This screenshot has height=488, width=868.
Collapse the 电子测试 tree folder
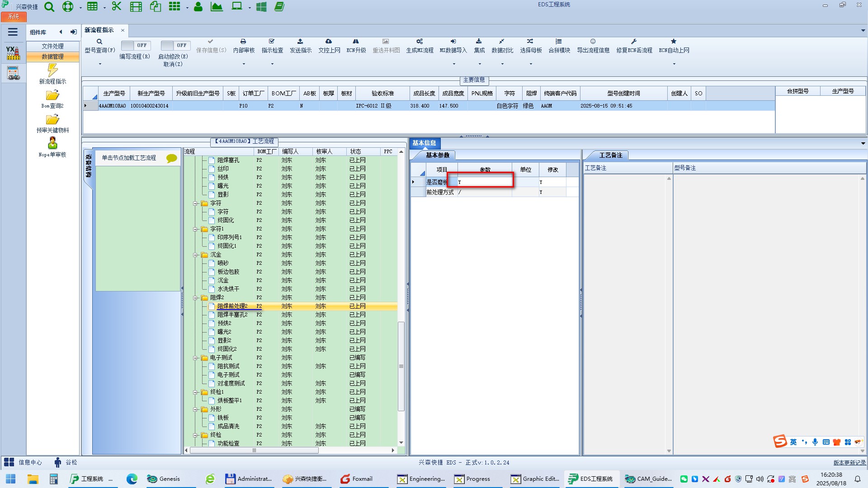point(196,358)
